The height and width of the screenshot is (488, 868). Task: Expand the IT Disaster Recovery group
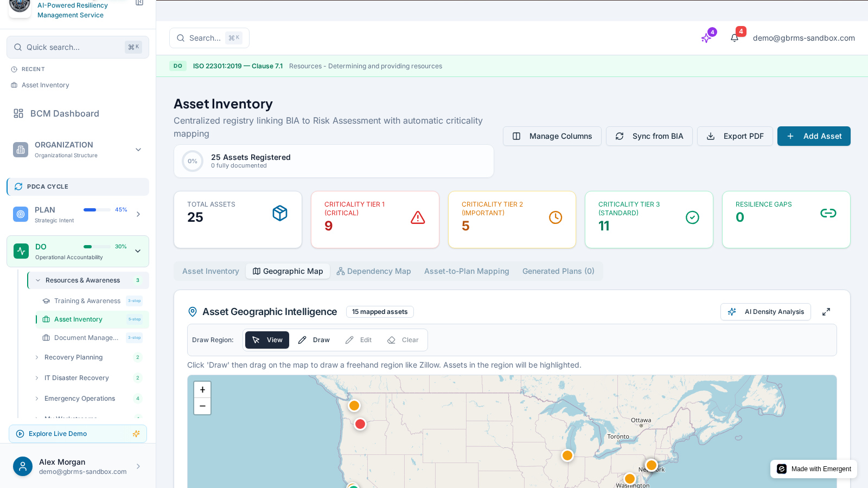[37, 378]
